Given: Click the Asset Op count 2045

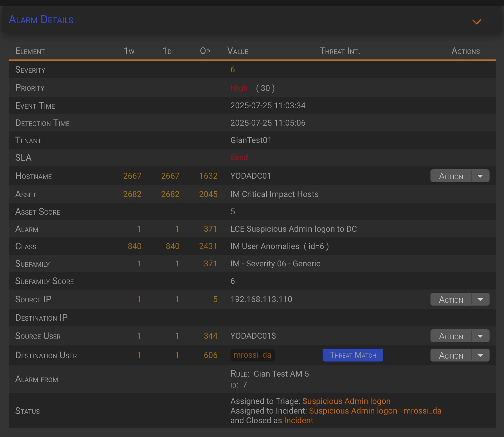Looking at the screenshot, I should click(x=208, y=194).
